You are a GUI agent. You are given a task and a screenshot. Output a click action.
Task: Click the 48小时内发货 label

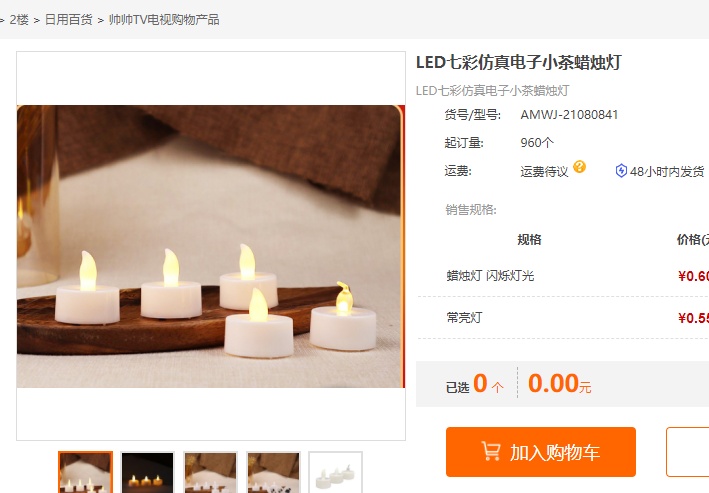tap(667, 171)
